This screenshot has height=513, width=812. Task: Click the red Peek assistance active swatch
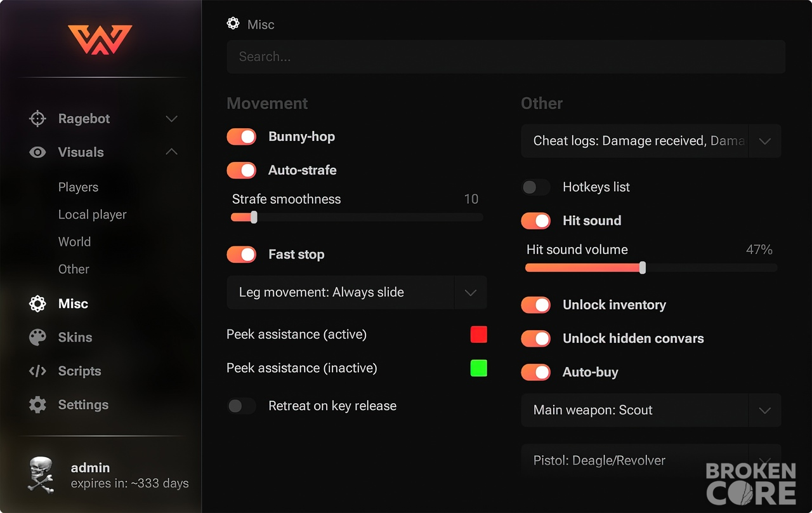tap(479, 335)
